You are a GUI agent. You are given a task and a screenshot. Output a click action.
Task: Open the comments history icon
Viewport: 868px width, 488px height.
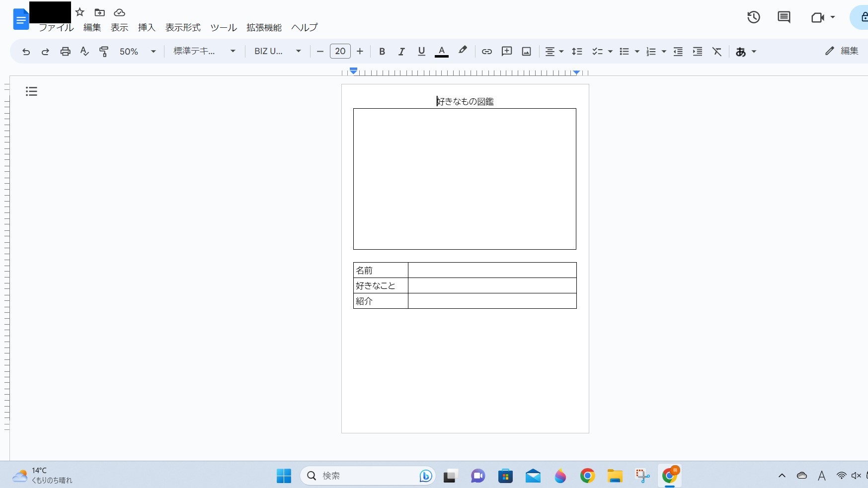[x=784, y=17]
